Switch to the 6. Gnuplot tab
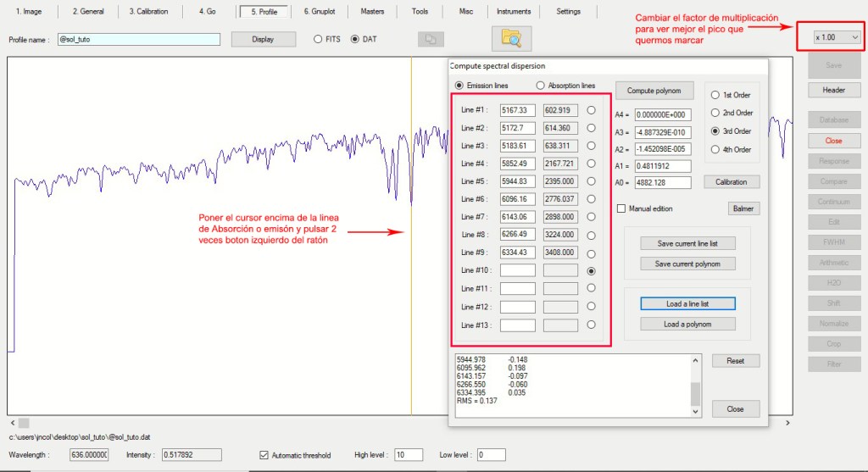This screenshot has height=472, width=868. 318,12
